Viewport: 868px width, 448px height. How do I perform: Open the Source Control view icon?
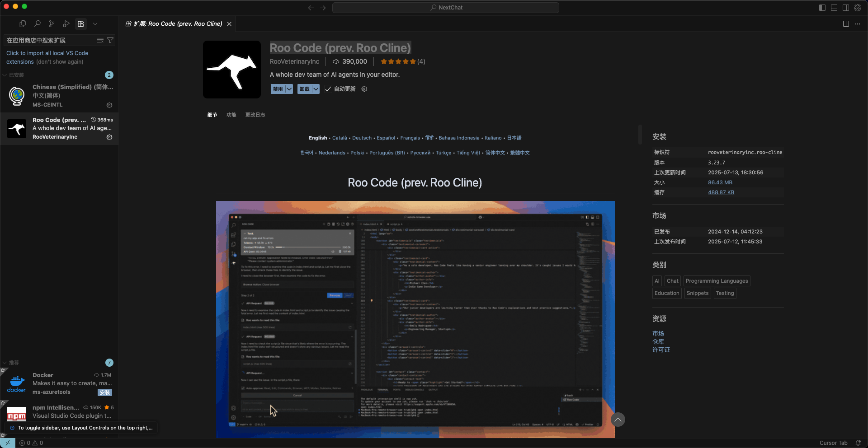point(52,24)
